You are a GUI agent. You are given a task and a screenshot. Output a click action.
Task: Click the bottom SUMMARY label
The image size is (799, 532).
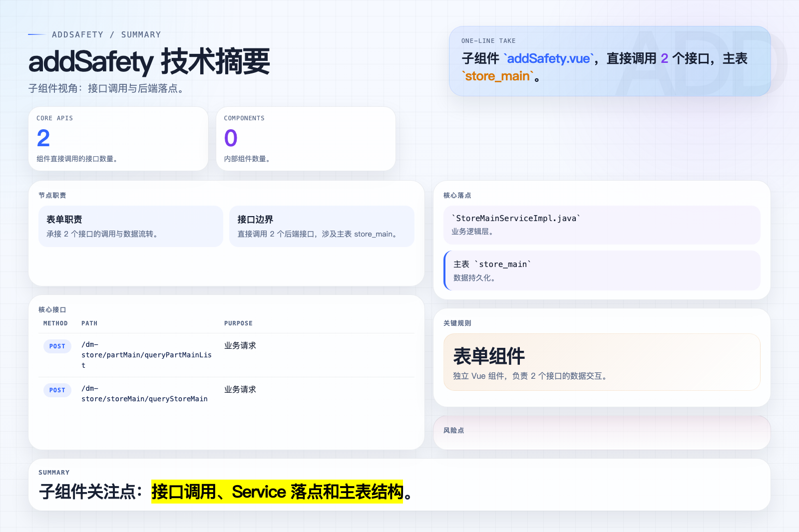coord(54,473)
